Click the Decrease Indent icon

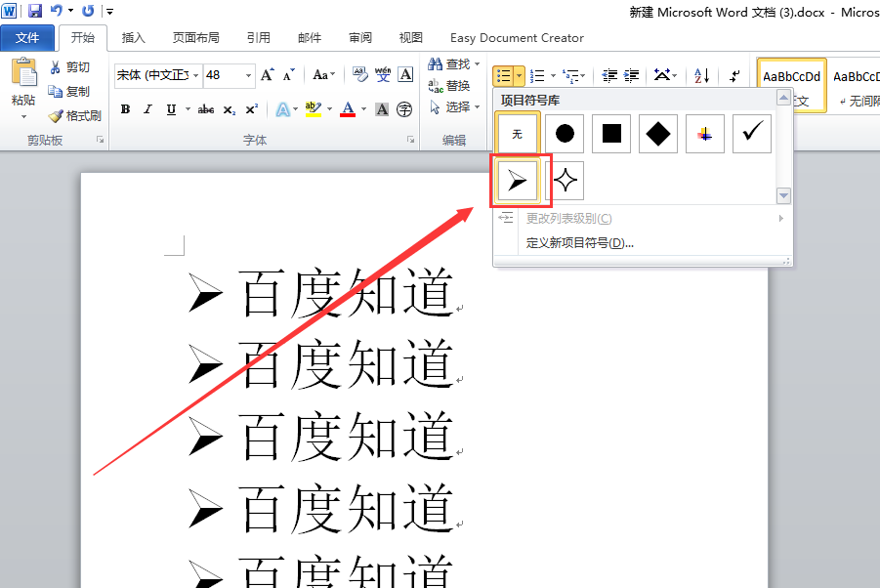pyautogui.click(x=609, y=75)
